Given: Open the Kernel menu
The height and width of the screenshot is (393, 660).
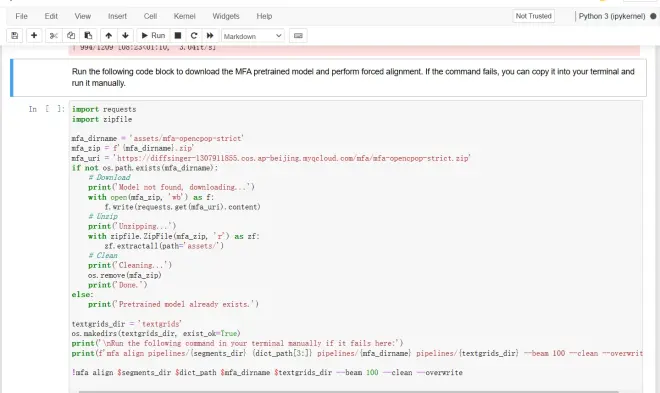Looking at the screenshot, I should coord(184,16).
